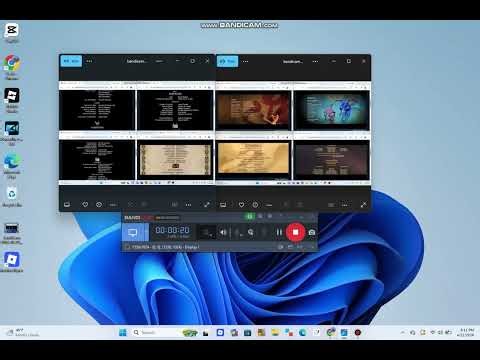Image resolution: width=480 pixels, height=360 pixels.
Task: Open the three-dot menu beside the right window title
Action: pos(315,61)
